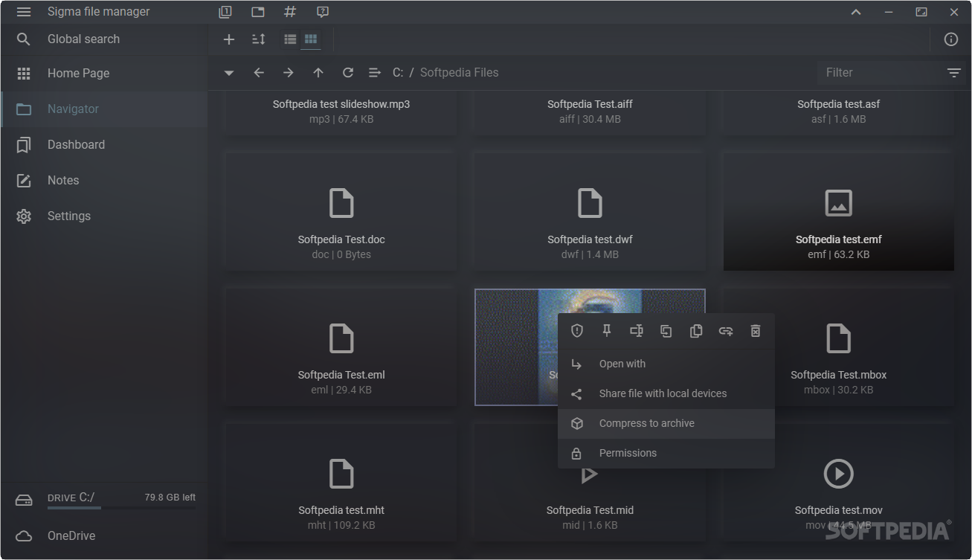972x560 pixels.
Task: Open the tabs overview icon in the title bar
Action: (225, 12)
